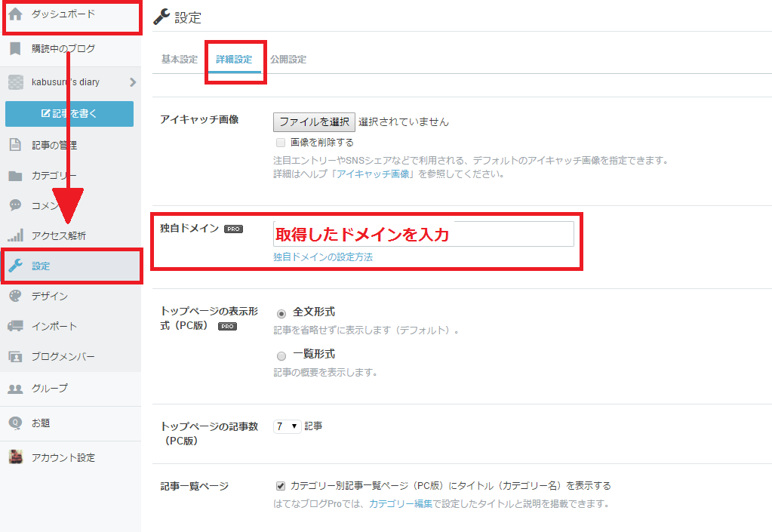Screen dimensions: 772x532
Task: Open アカウント設定 in the sidebar
Action: [71, 458]
